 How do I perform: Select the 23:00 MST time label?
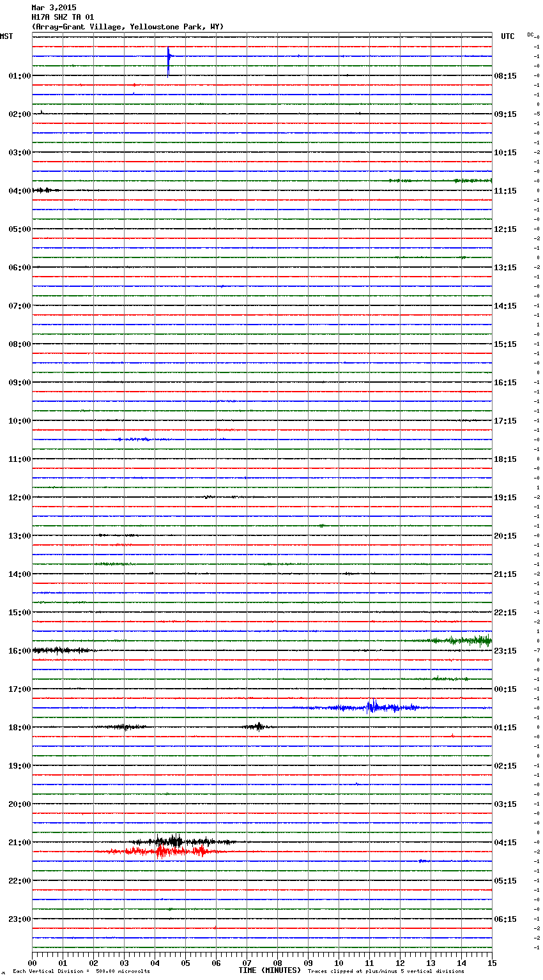20,919
